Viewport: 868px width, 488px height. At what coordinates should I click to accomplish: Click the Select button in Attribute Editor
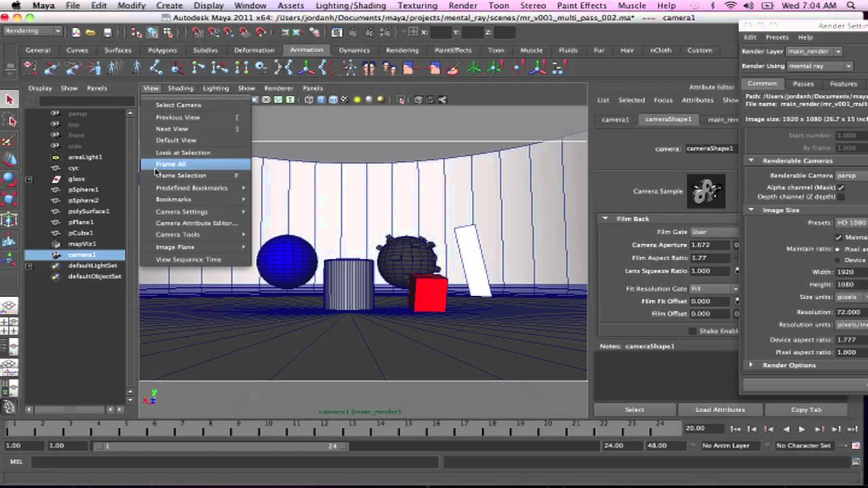[635, 409]
